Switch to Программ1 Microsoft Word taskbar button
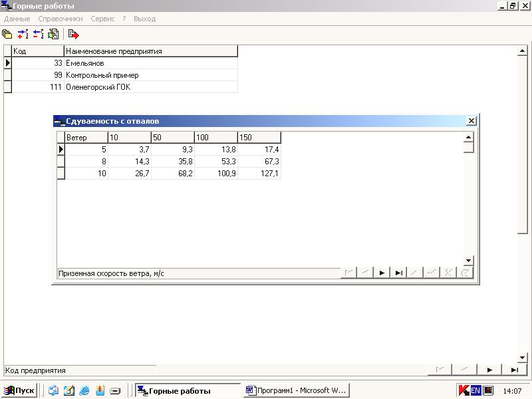 (x=297, y=390)
